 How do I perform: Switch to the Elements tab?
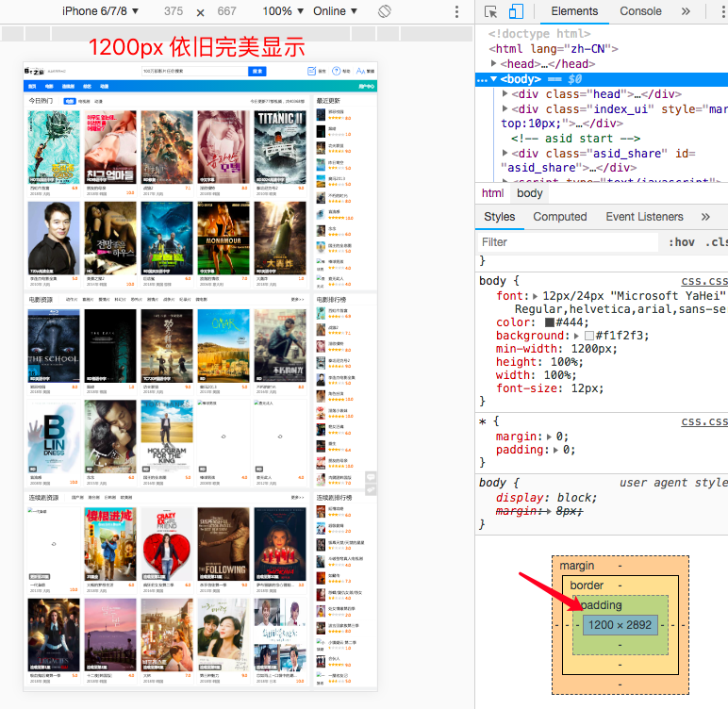(574, 11)
